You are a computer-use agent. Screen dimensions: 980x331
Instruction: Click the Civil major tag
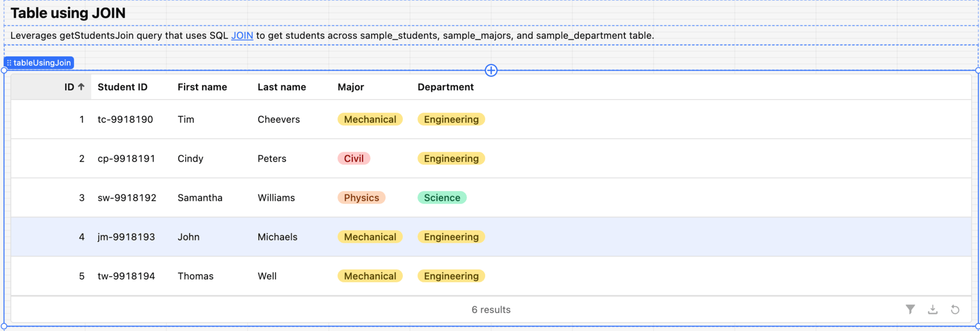[354, 158]
